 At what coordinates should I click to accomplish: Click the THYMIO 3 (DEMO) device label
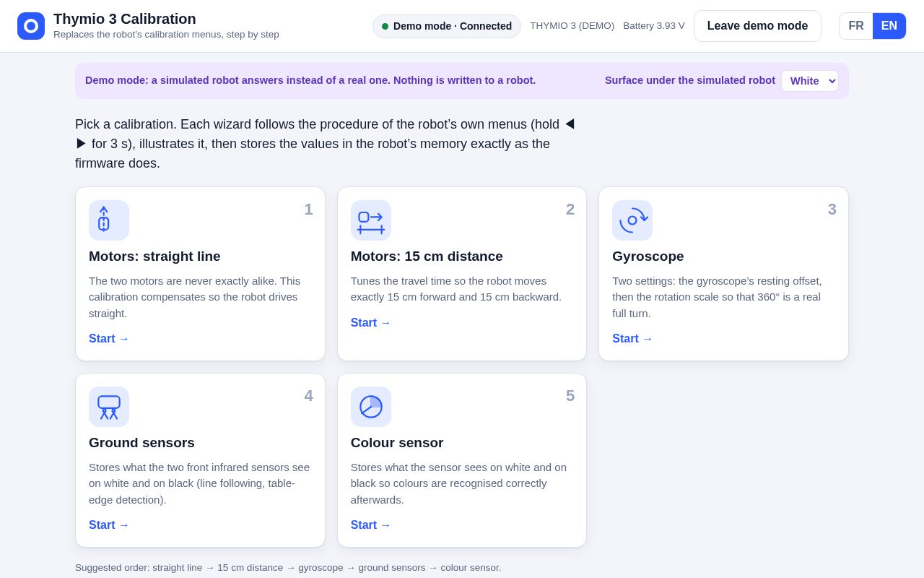coord(572,26)
